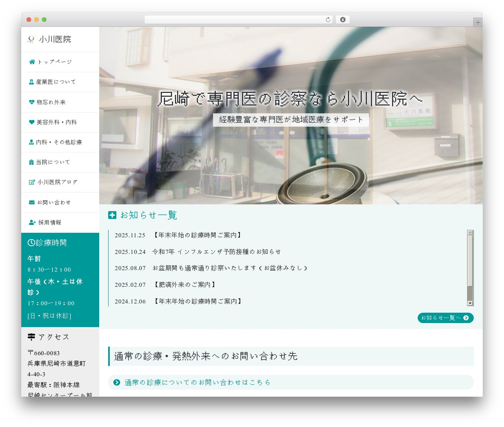Click the [日・祝は休診] note
The width and height of the screenshot is (504, 427).
(x=49, y=316)
